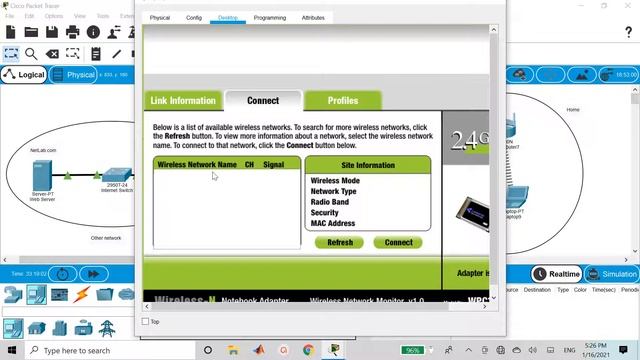The image size is (640, 360).
Task: Open the notification center icon
Action: (x=623, y=350)
